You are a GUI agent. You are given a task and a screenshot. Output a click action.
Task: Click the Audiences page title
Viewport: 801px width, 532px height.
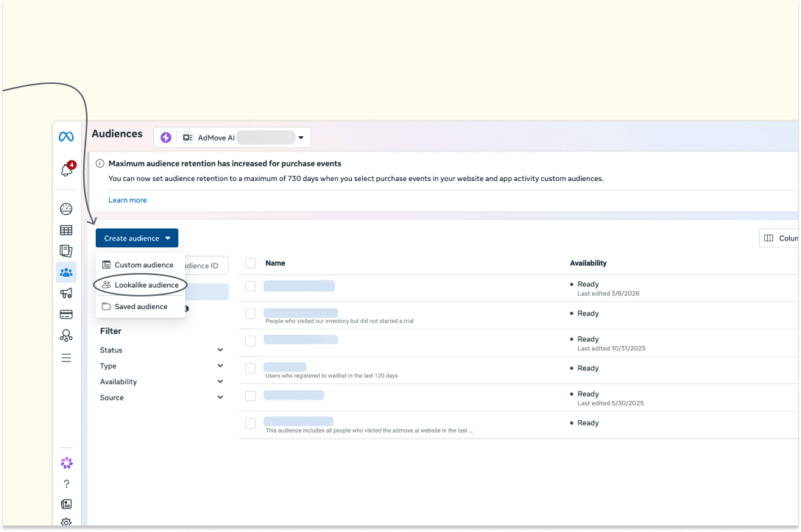click(x=117, y=134)
